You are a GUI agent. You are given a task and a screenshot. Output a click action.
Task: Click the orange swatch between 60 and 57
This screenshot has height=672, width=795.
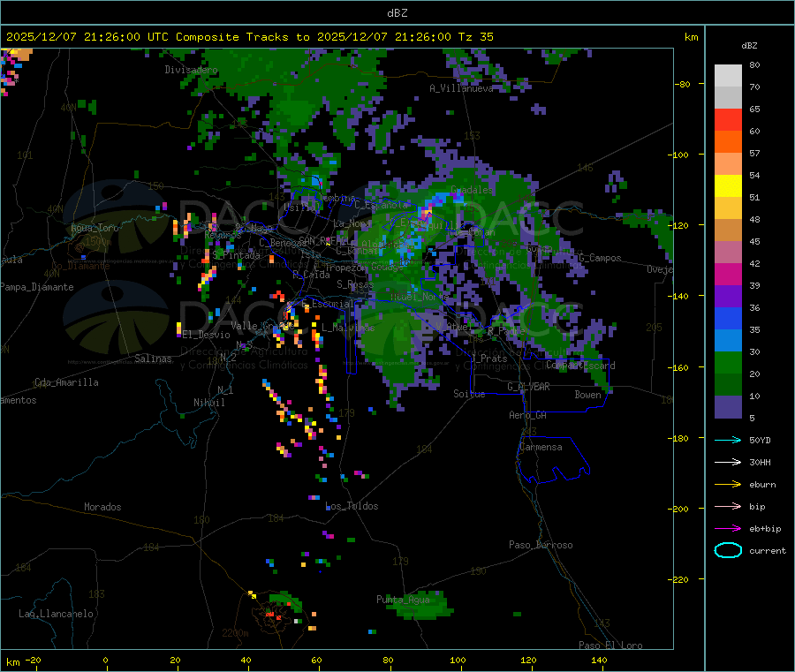[x=728, y=142]
